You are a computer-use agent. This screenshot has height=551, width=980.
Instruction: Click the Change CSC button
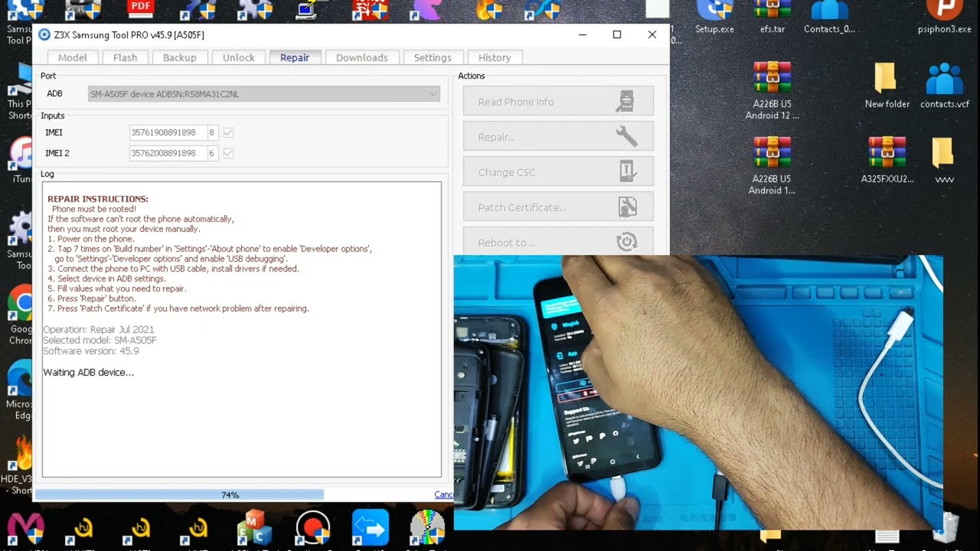click(x=558, y=171)
